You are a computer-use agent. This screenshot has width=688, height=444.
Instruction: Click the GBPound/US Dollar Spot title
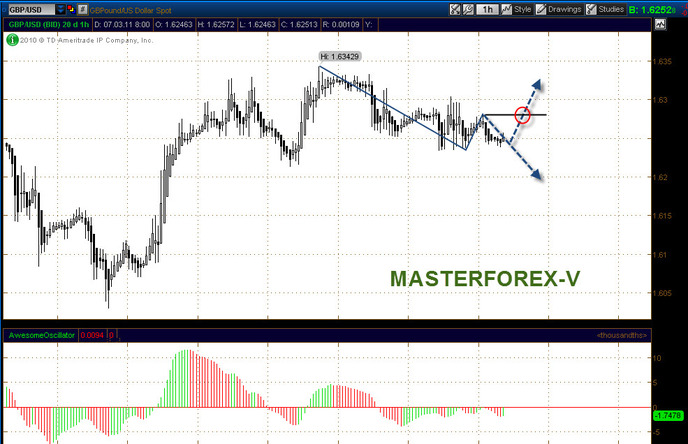pyautogui.click(x=131, y=10)
